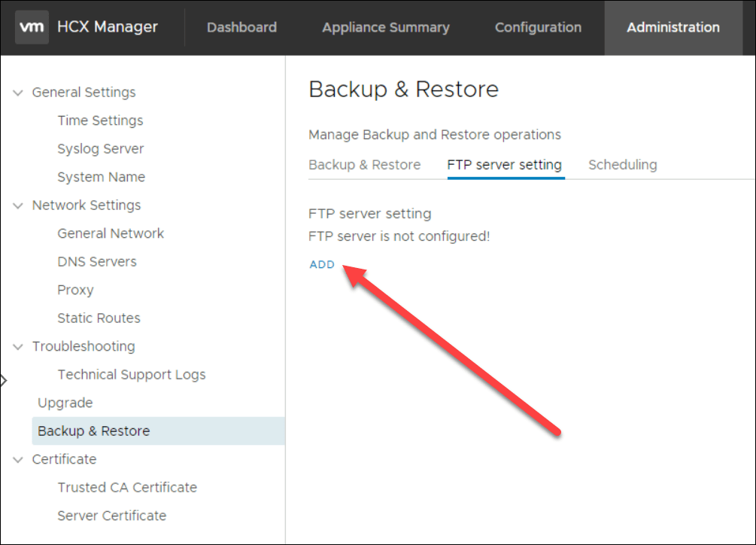Open the Backup & Restore sub-tab
756x545 pixels.
coord(364,165)
